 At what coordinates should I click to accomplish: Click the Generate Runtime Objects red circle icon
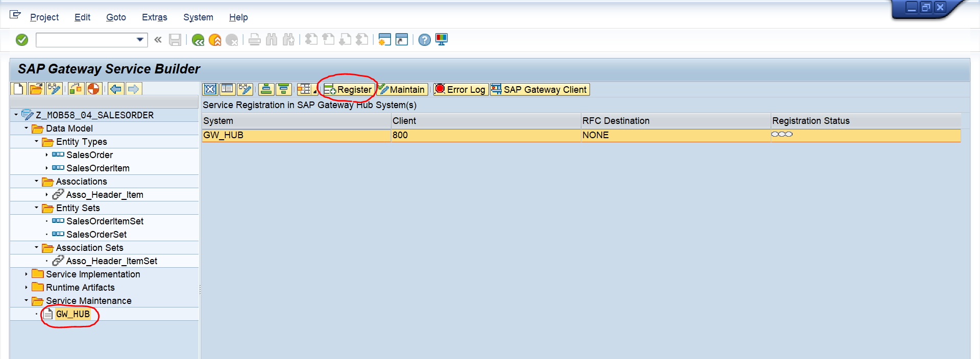(93, 89)
